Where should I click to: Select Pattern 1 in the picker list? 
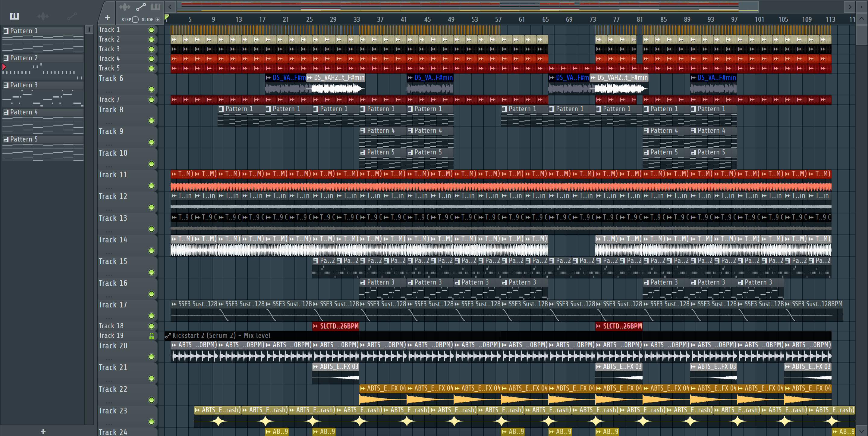[x=43, y=39]
